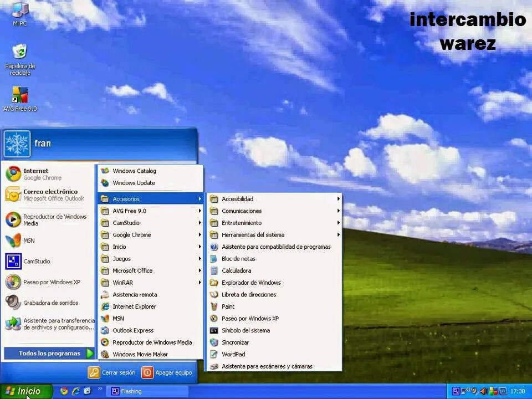Start Paseo por Windows XP in left pane
The image size is (532, 399).
click(x=48, y=282)
